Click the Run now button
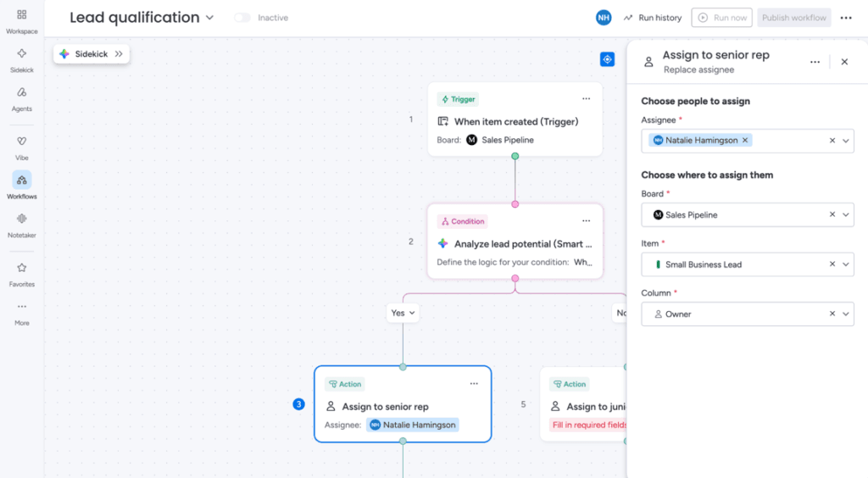The height and width of the screenshot is (478, 868). coord(721,18)
